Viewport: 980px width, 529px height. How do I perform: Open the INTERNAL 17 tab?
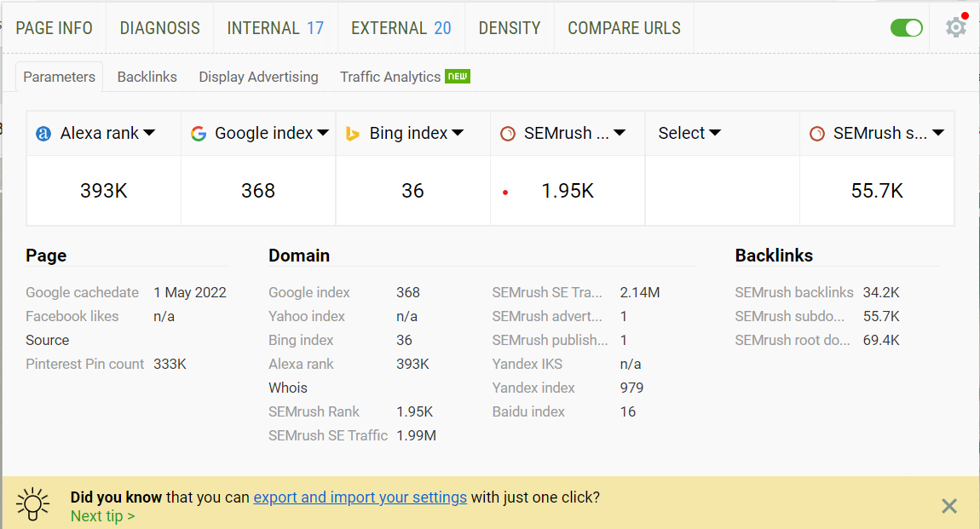[x=275, y=28]
